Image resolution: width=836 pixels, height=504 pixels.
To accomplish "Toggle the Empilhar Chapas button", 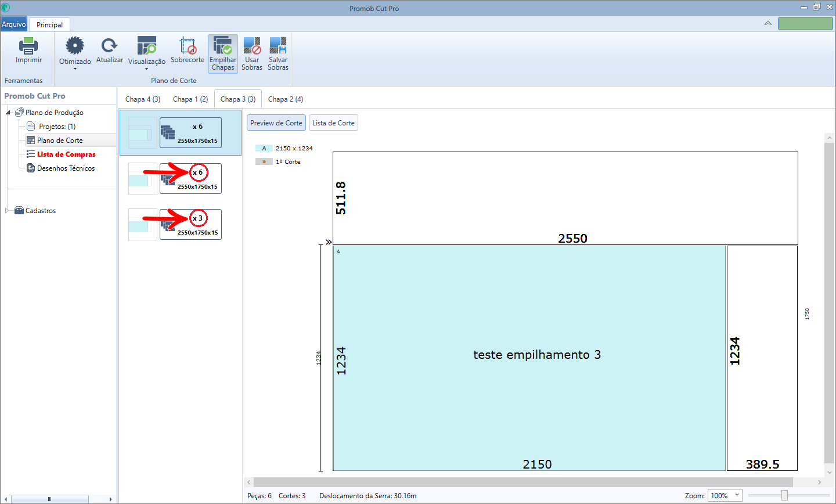I will click(x=223, y=53).
